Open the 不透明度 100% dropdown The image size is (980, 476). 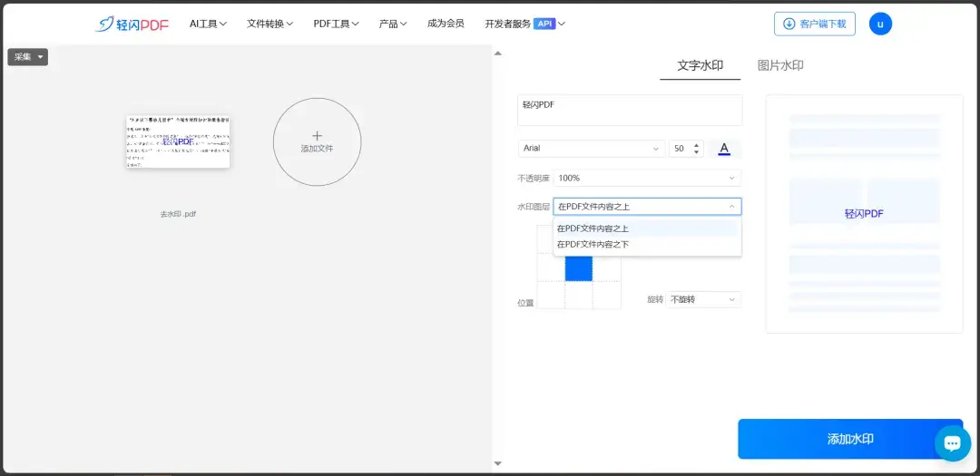pos(648,178)
